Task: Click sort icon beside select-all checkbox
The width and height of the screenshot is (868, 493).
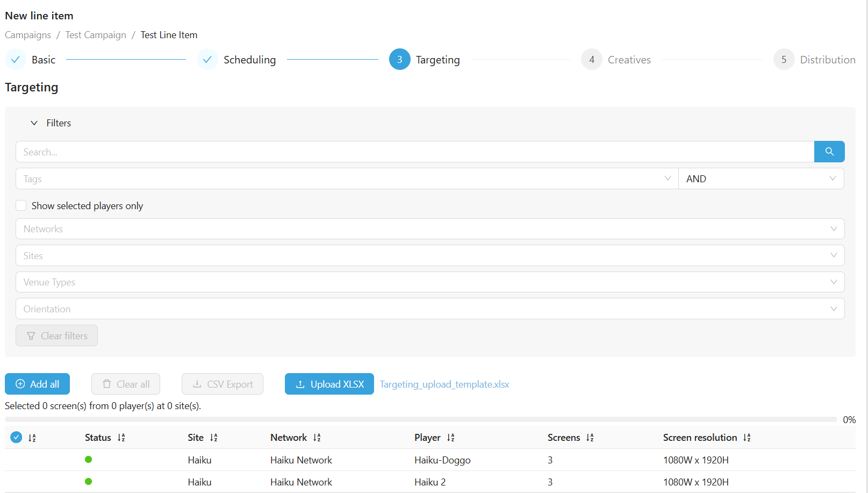Action: (x=32, y=438)
